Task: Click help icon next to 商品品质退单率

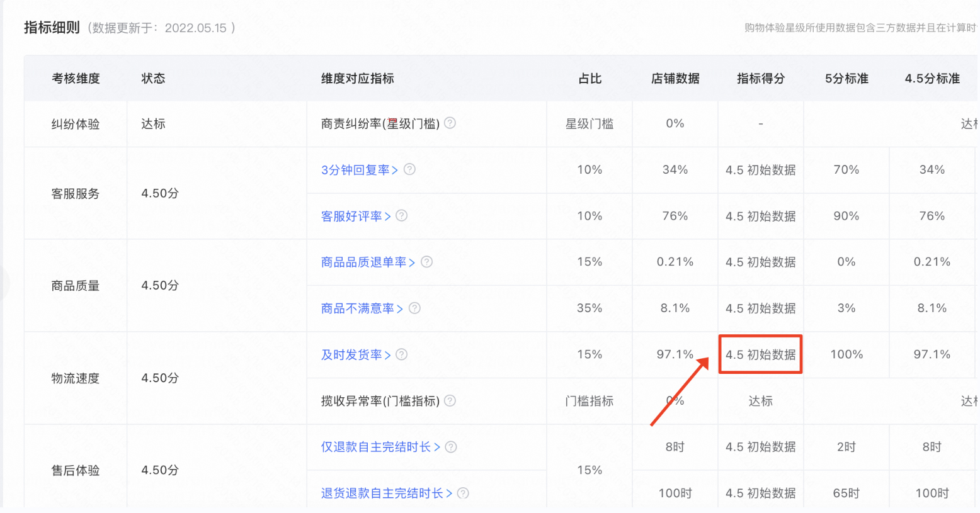Action: [426, 262]
